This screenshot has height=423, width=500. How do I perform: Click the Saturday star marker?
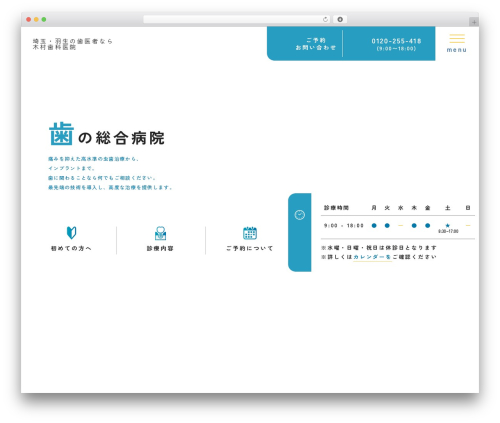[x=448, y=226]
